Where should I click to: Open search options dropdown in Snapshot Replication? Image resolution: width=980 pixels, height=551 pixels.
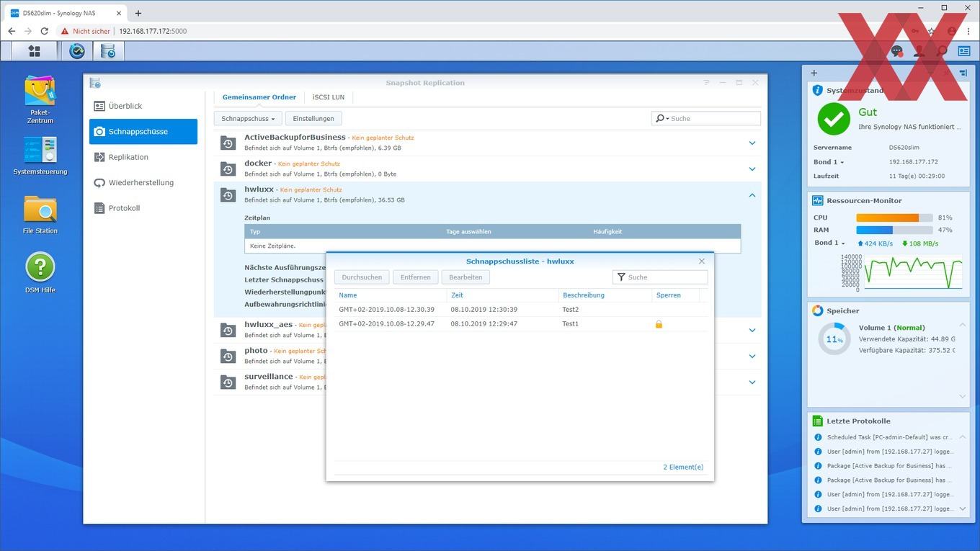click(661, 118)
